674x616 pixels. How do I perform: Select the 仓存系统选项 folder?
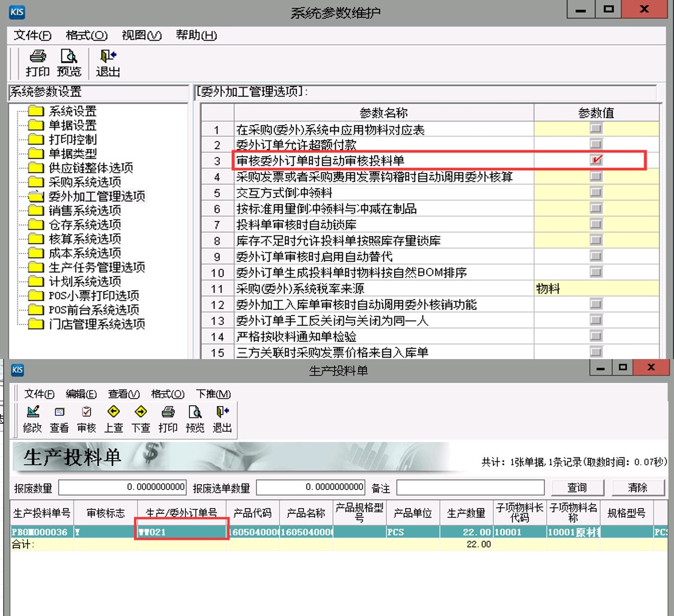coord(75,224)
